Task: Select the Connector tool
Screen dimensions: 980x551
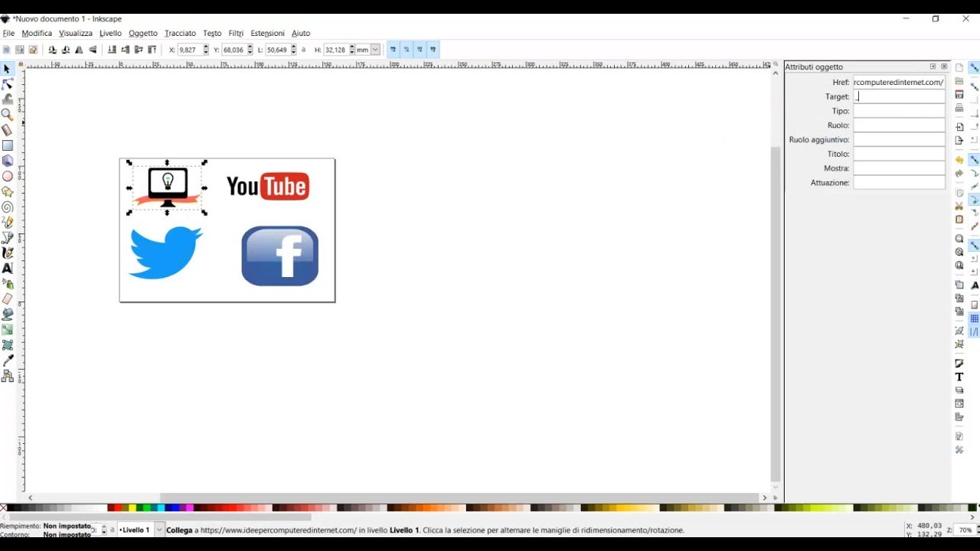Action: click(7, 376)
